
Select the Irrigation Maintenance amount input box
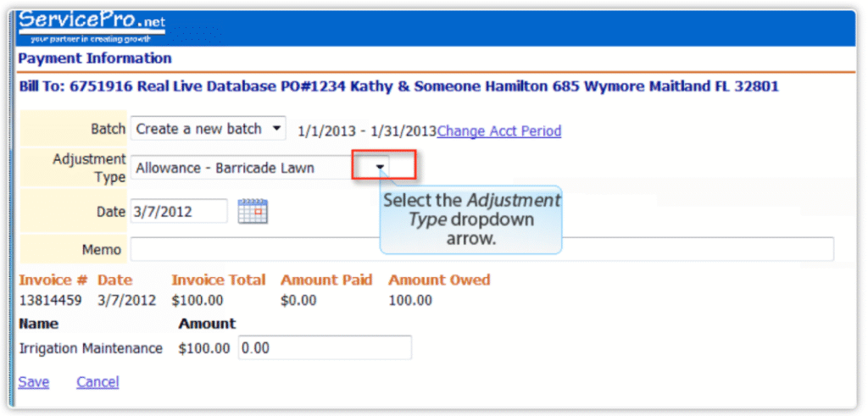coord(325,348)
